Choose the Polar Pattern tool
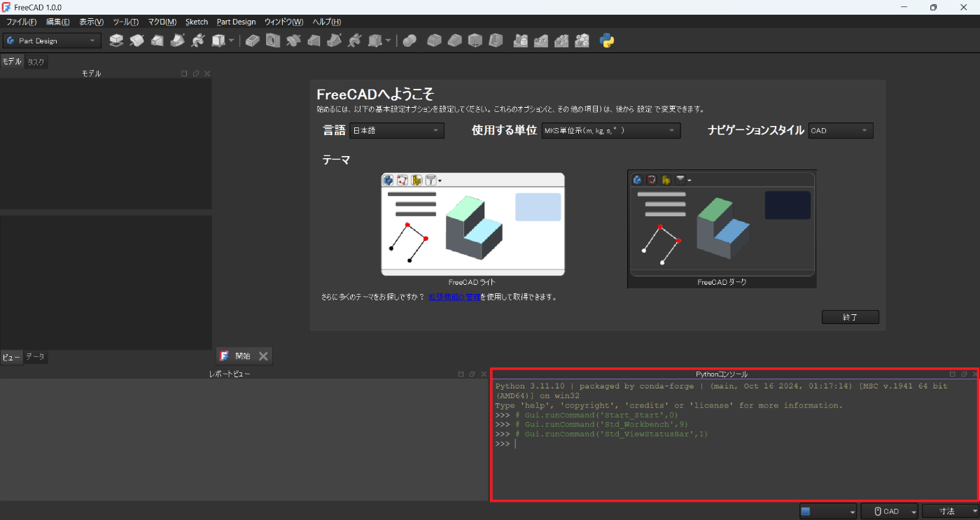Image resolution: width=980 pixels, height=520 pixels. pos(561,41)
